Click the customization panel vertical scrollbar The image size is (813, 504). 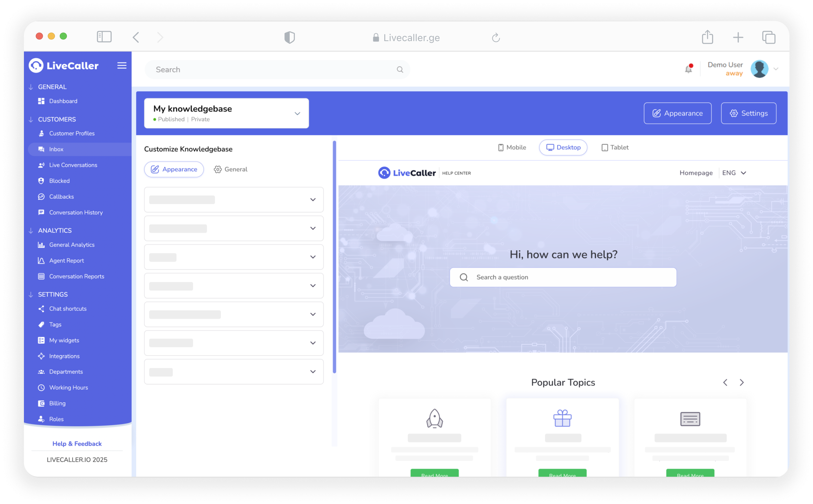click(334, 257)
